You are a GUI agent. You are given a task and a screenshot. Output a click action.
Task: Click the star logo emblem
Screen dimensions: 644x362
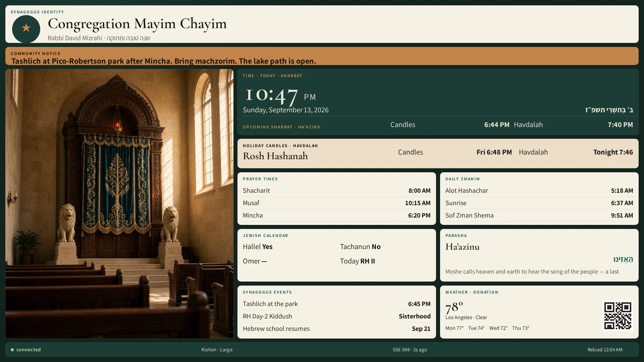tap(26, 29)
